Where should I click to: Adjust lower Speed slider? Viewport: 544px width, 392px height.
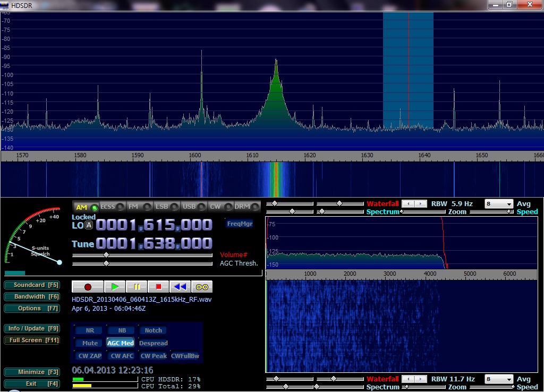(x=491, y=387)
